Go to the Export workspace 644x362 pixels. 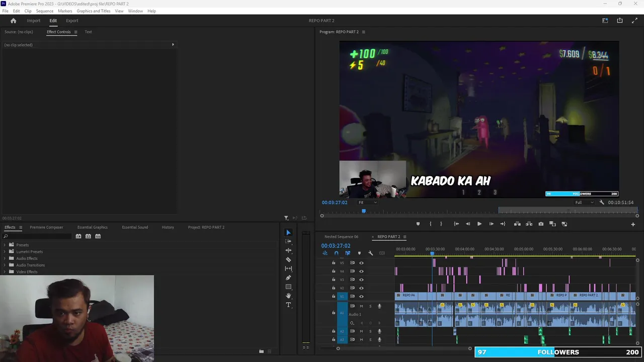pos(72,21)
